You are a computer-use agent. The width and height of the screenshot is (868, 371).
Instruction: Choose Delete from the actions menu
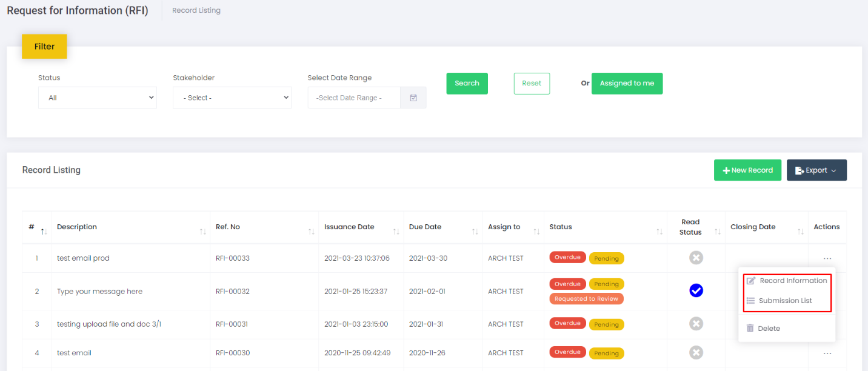pyautogui.click(x=769, y=329)
